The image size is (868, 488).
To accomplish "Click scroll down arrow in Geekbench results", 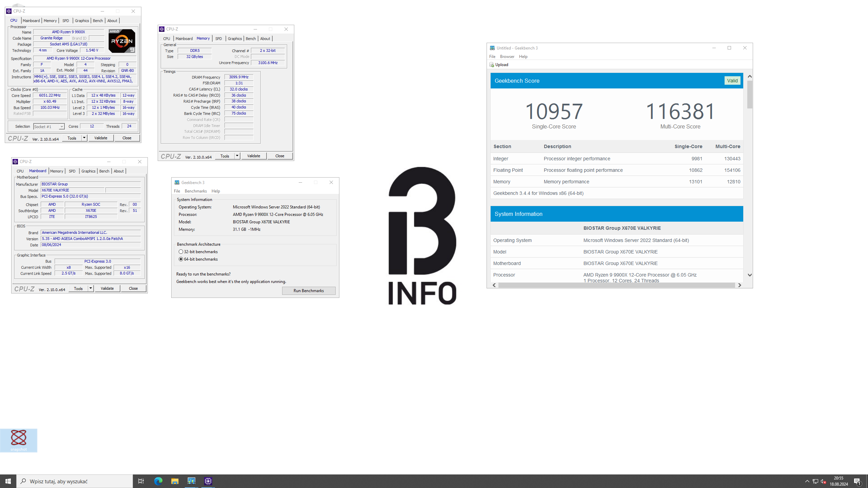I will (x=750, y=275).
